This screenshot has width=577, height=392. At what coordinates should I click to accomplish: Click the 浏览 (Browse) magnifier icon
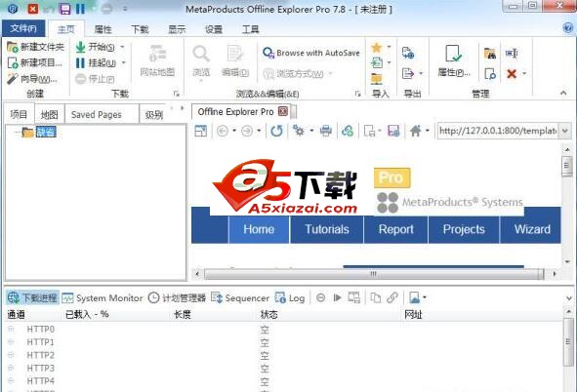coord(201,55)
